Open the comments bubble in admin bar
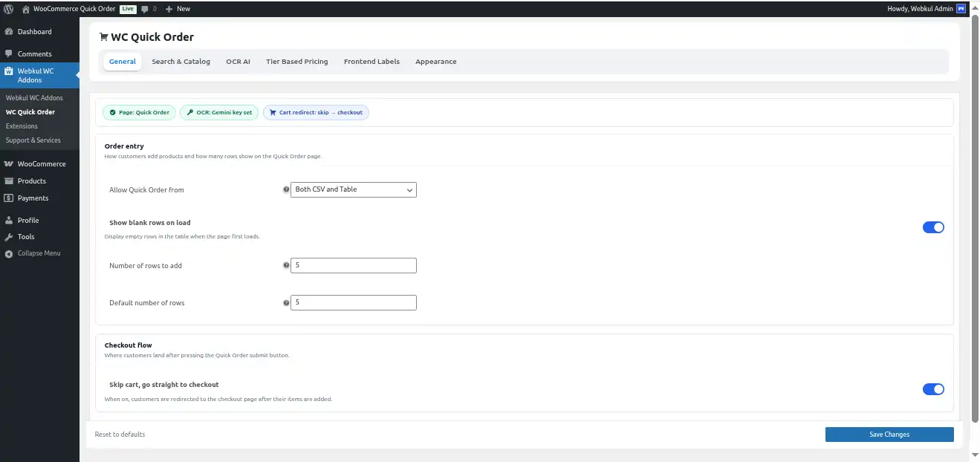The image size is (980, 462). (x=144, y=9)
